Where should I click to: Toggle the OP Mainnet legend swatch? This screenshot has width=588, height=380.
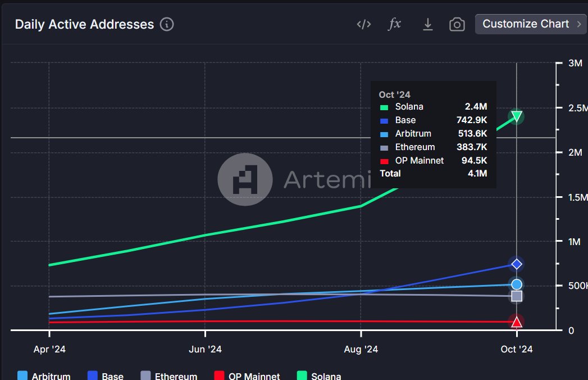pos(219,376)
